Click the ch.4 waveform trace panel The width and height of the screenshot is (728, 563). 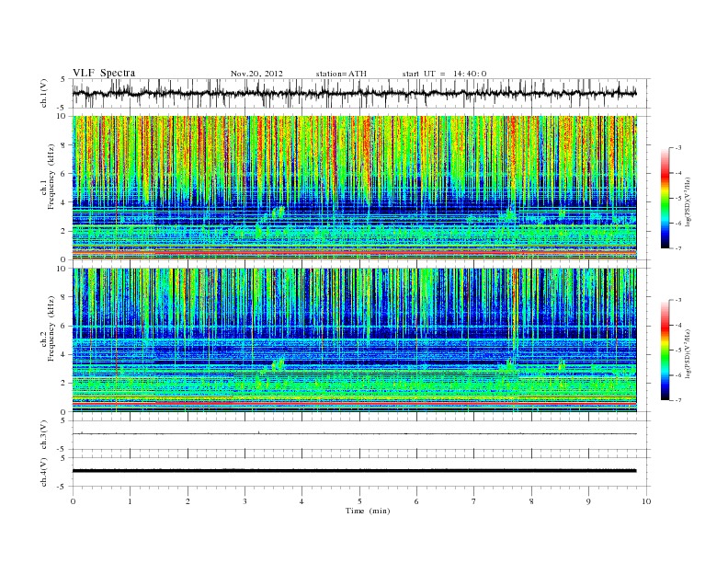tap(361, 472)
